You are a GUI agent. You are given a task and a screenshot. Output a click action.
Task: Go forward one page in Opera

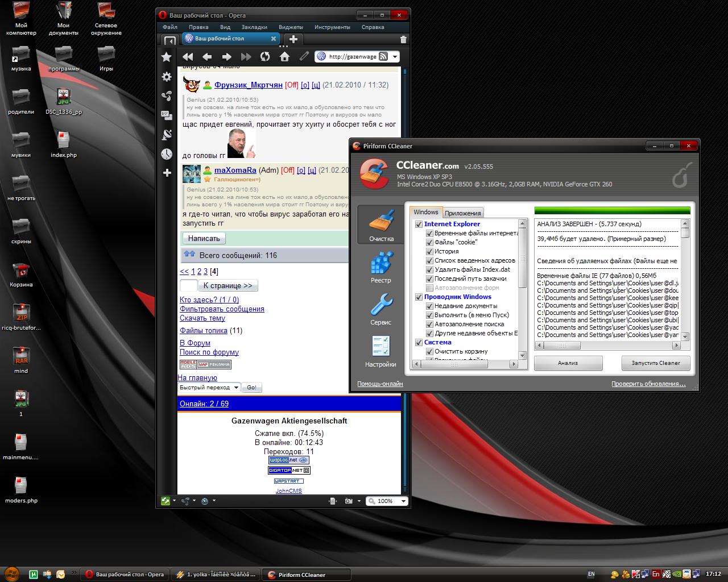coord(226,56)
